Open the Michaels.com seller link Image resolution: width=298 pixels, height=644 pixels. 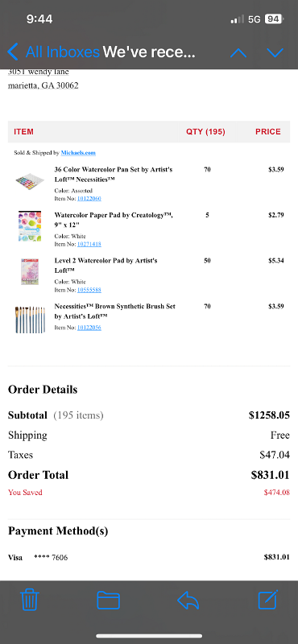(78, 153)
